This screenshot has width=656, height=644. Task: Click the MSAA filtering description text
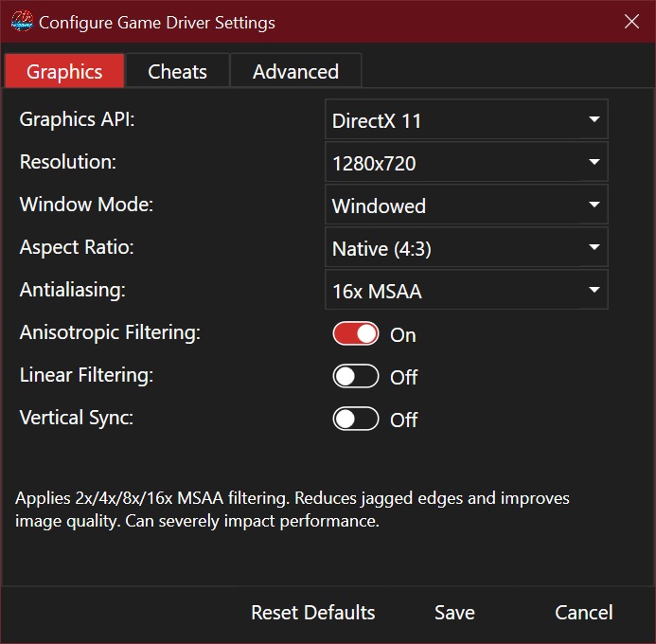pyautogui.click(x=292, y=510)
